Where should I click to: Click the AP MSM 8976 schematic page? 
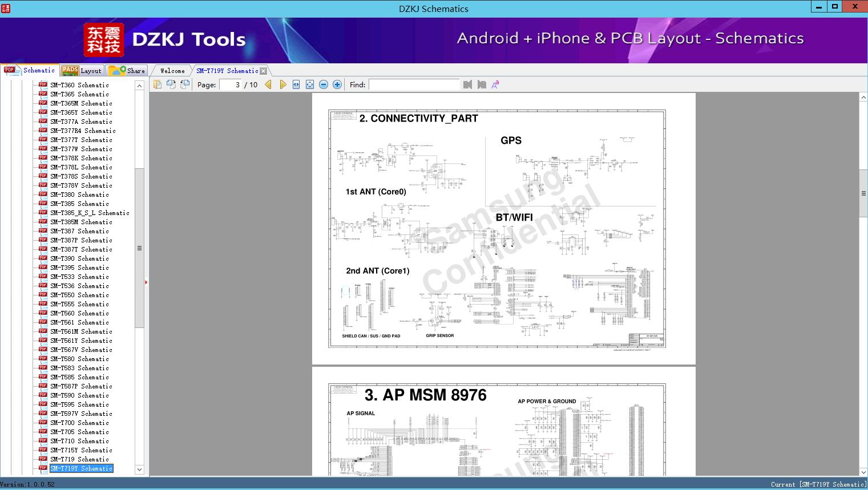pos(503,422)
